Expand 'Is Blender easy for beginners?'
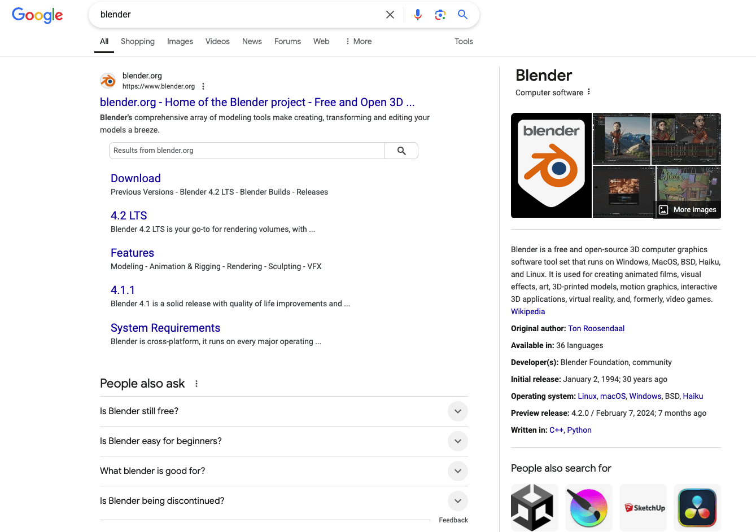756x532 pixels. coord(457,441)
